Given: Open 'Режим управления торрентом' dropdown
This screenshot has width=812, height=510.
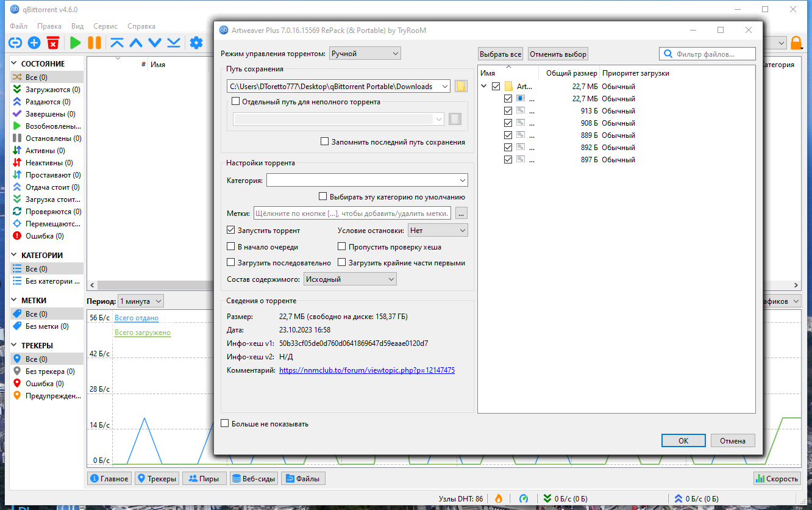Looking at the screenshot, I should (365, 54).
